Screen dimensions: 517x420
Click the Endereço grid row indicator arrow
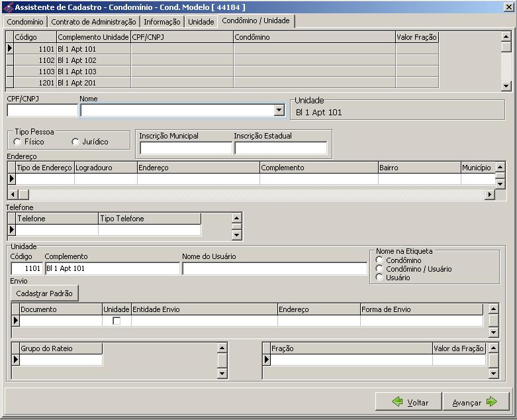pyautogui.click(x=11, y=179)
